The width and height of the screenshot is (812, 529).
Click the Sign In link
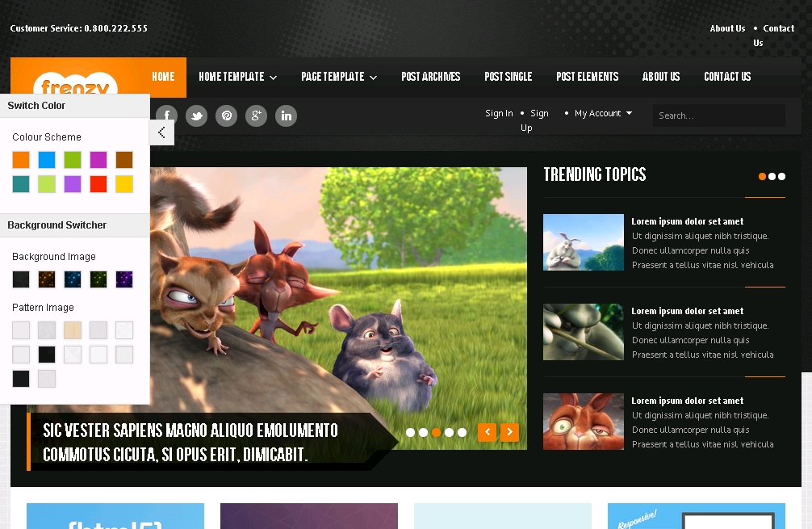click(499, 114)
